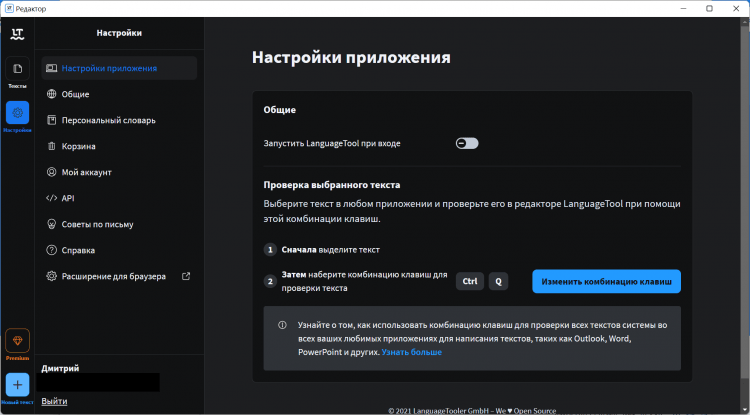Open the Справка section
This screenshot has width=750, height=415.
pos(119,250)
